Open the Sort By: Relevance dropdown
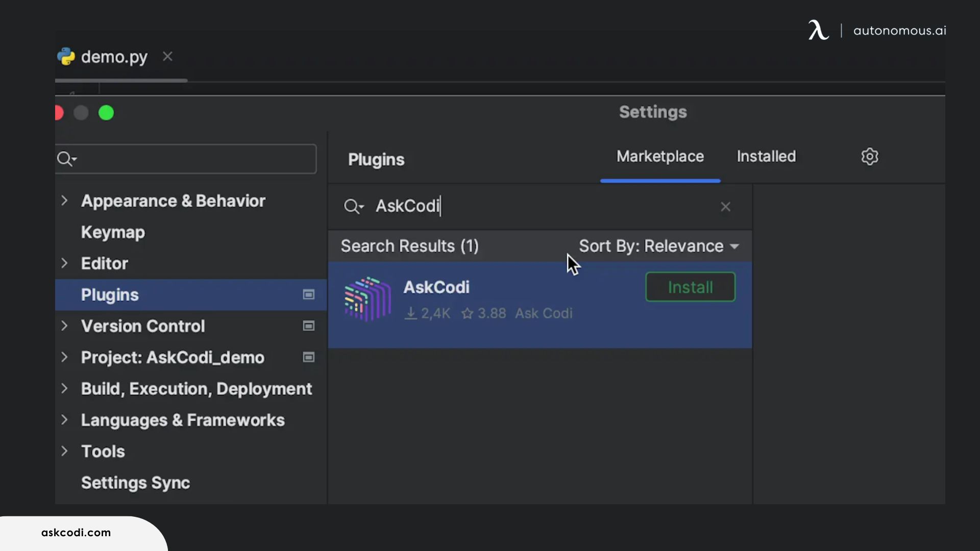Screen dimensions: 980x551 click(659, 246)
